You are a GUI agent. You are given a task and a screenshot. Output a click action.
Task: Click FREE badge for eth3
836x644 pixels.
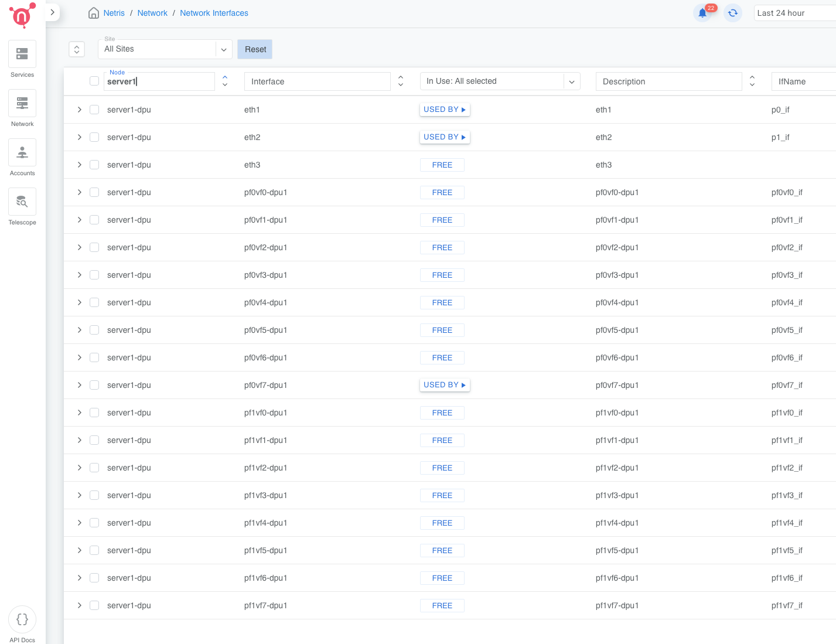pos(442,165)
